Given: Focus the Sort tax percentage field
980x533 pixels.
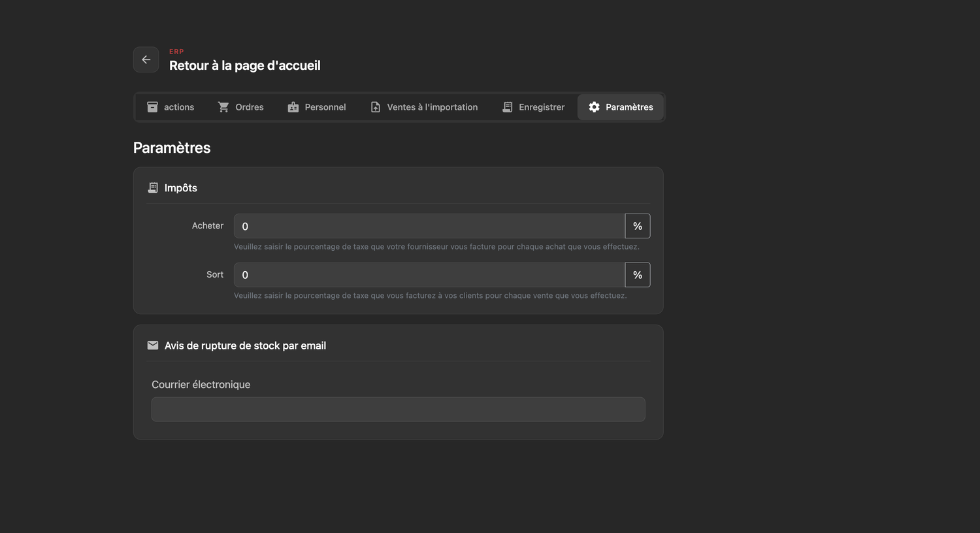Looking at the screenshot, I should pos(429,275).
